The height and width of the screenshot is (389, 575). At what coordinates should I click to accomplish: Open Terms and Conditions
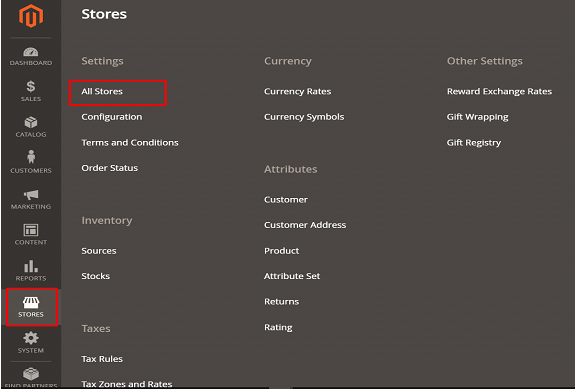(130, 143)
